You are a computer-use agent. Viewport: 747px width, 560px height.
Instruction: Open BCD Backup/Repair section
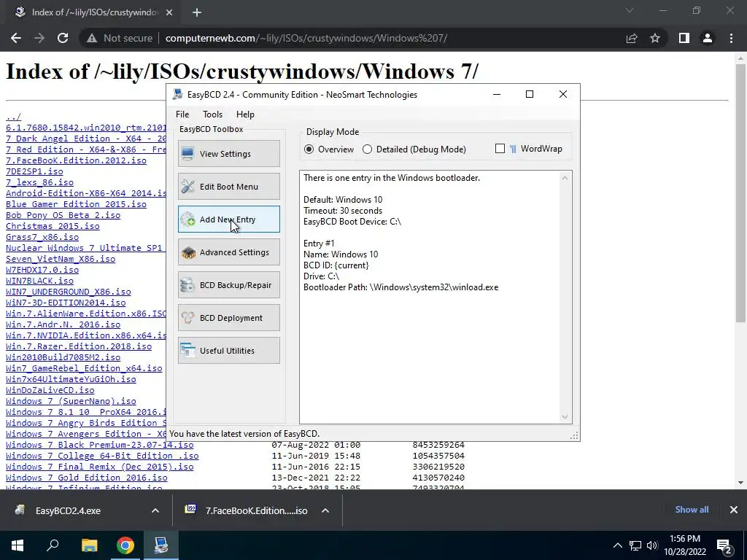tap(228, 285)
